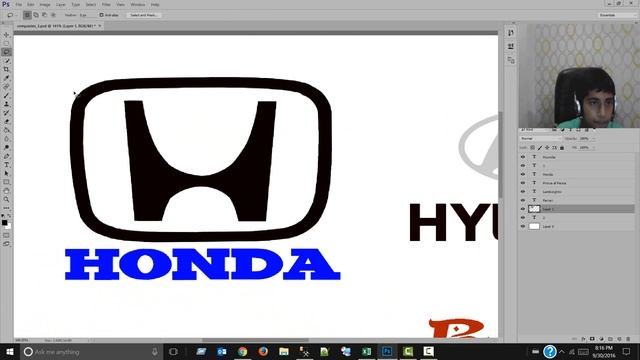Select the Eyedropper tool
This screenshot has height=360, width=640.
click(6, 78)
